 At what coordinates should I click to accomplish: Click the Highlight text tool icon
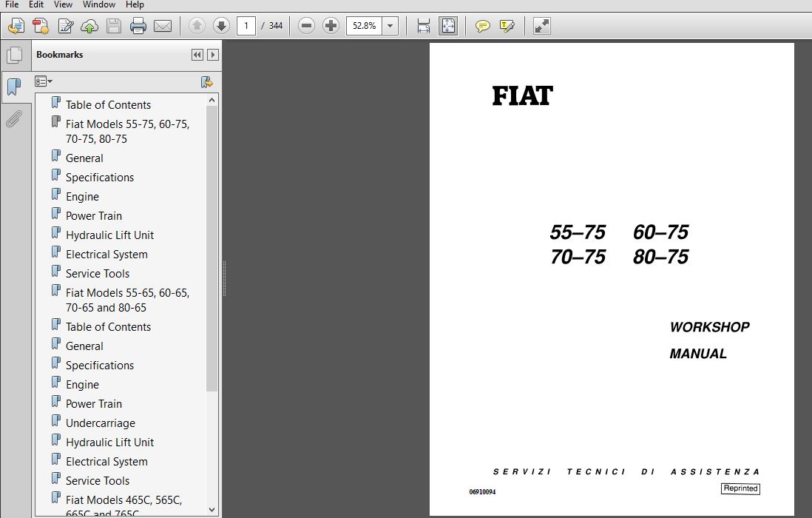coord(507,25)
